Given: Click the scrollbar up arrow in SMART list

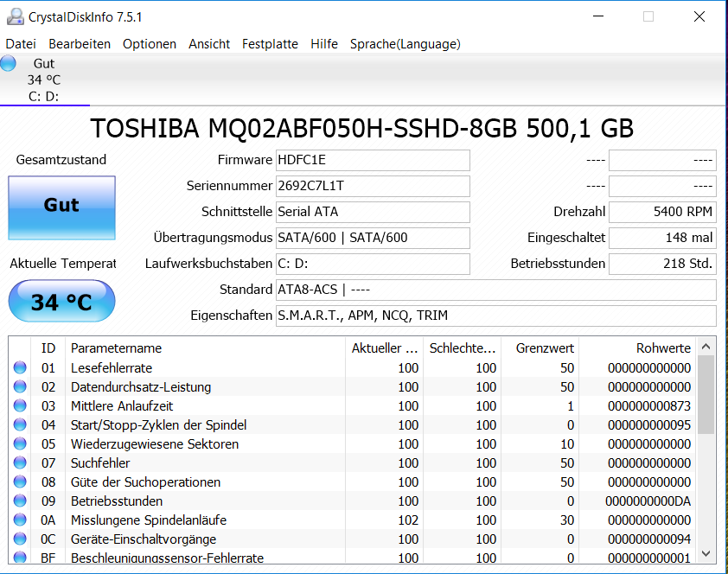Looking at the screenshot, I should tap(706, 347).
